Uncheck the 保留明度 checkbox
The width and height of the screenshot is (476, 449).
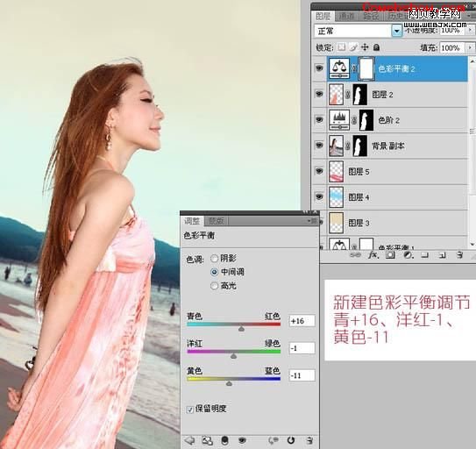coord(190,410)
